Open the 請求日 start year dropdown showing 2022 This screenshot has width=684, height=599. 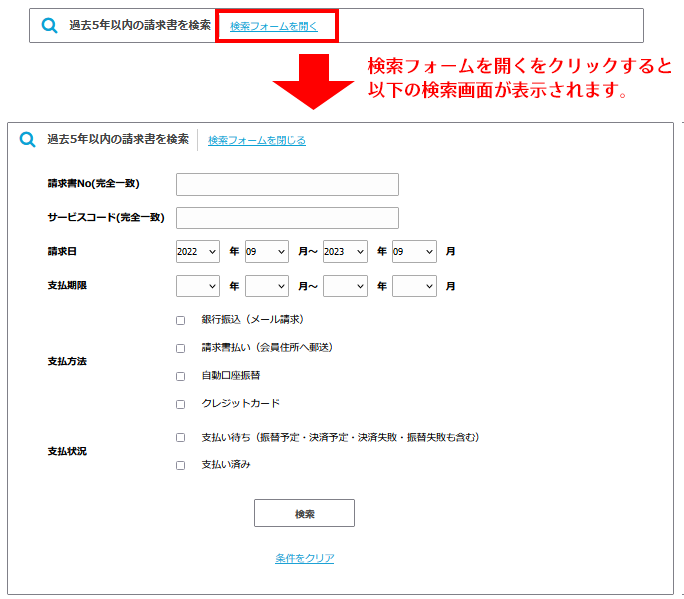point(197,252)
